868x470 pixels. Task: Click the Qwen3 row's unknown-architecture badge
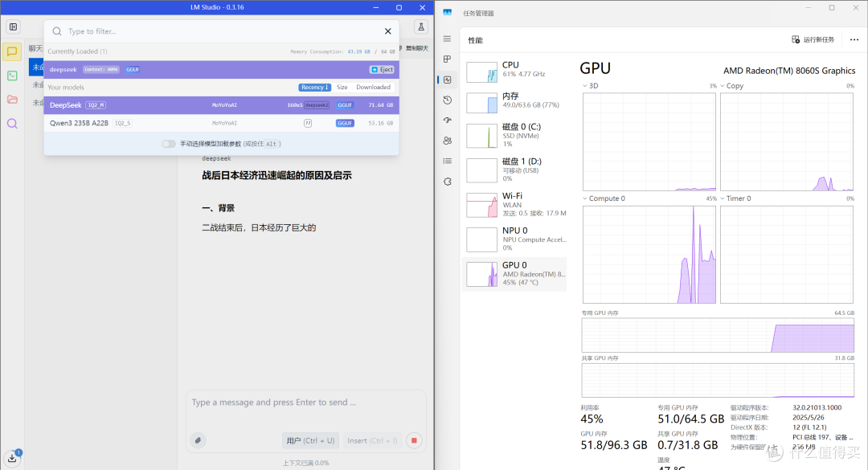coord(308,124)
